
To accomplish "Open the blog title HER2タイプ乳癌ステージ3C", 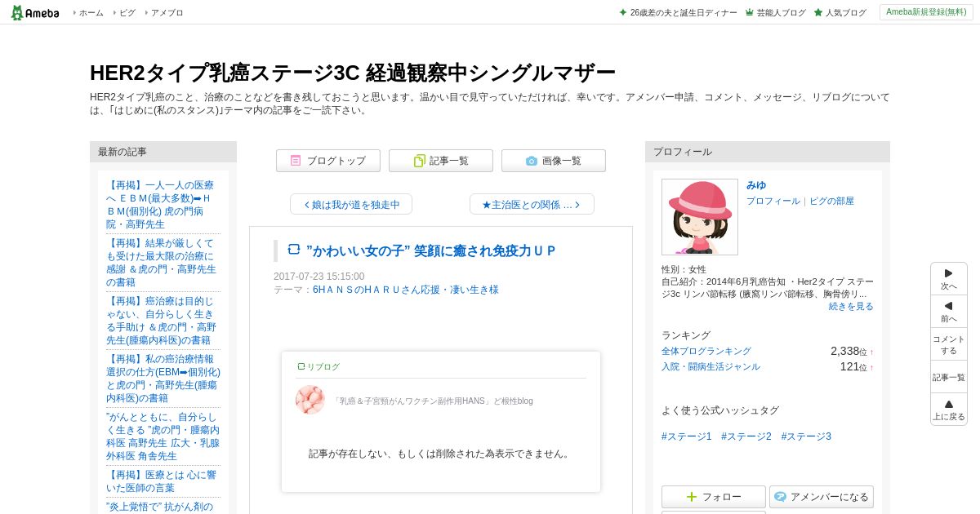I will tap(352, 73).
